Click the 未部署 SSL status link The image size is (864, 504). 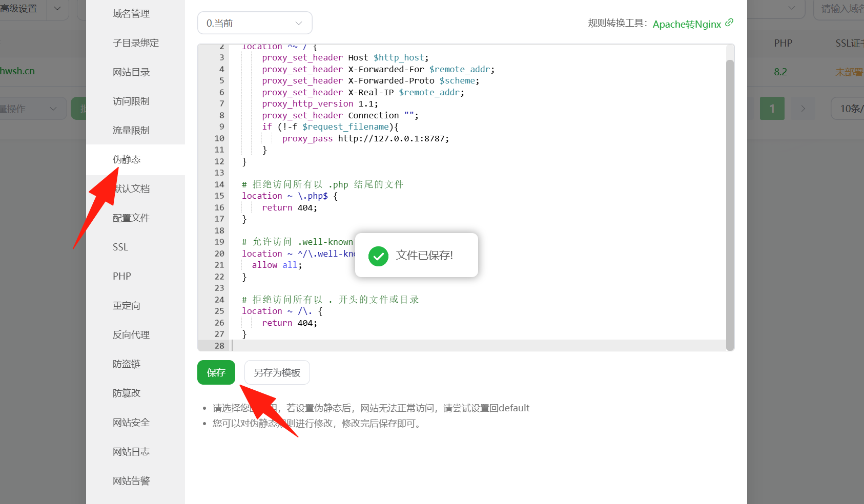tap(849, 72)
